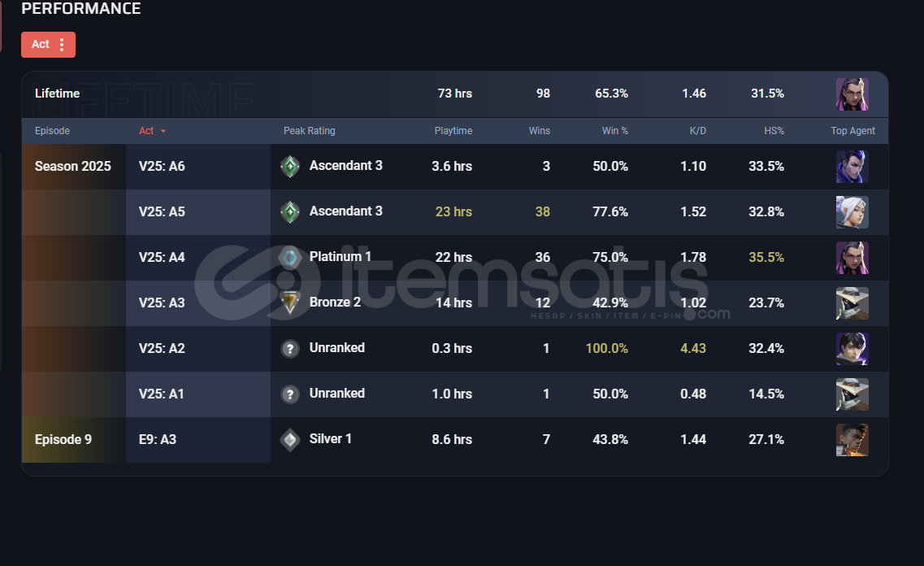Click the three-dot icon on Act button
This screenshot has width=924, height=566.
62,45
